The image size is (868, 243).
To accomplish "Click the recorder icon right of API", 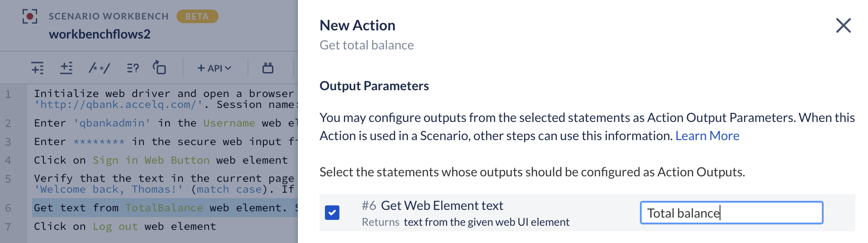I will (x=268, y=68).
